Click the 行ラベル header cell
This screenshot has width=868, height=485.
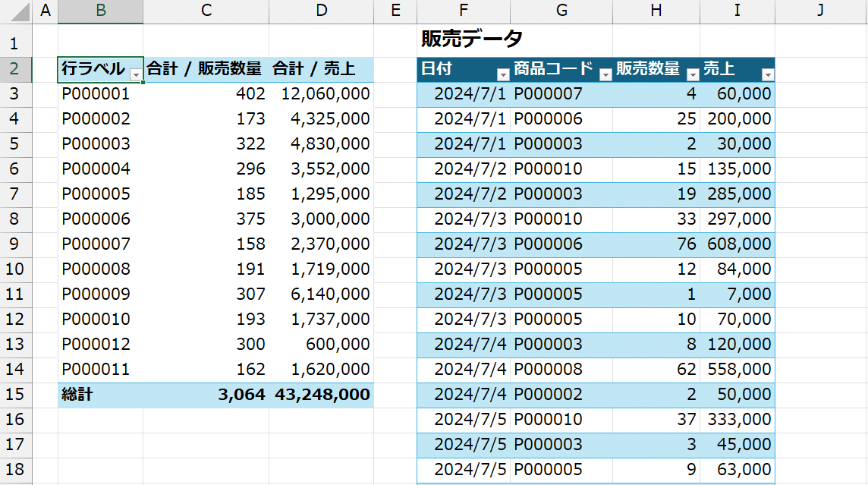[100, 69]
